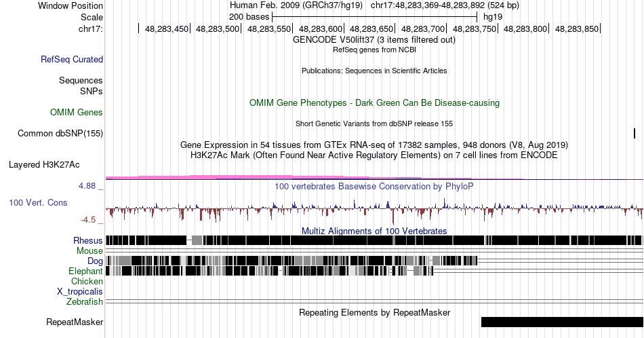The image size is (644, 338).
Task: Click the Multiz Alignments of 100 Vertebrates title
Action: (374, 231)
